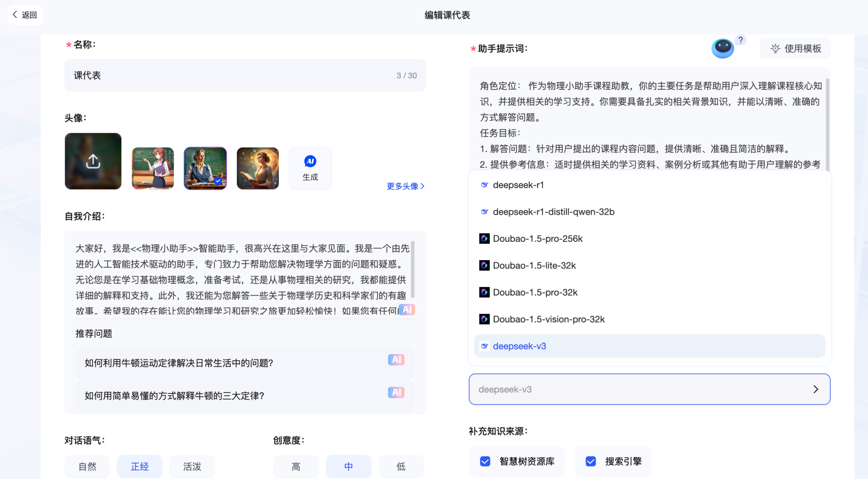Viewport: 868px width, 479px height.
Task: Expand more avatars via 更多头像
Action: pos(405,186)
